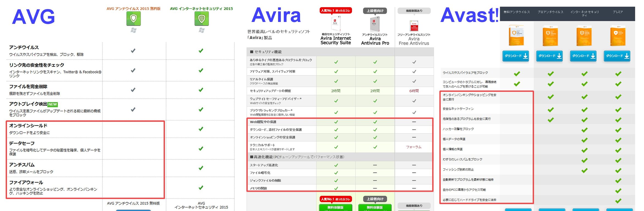Image resolution: width=644 pixels, height=211 pixels.
Task: Click the green NEW badge beside アウトブレイク検出
Action: coord(53,104)
